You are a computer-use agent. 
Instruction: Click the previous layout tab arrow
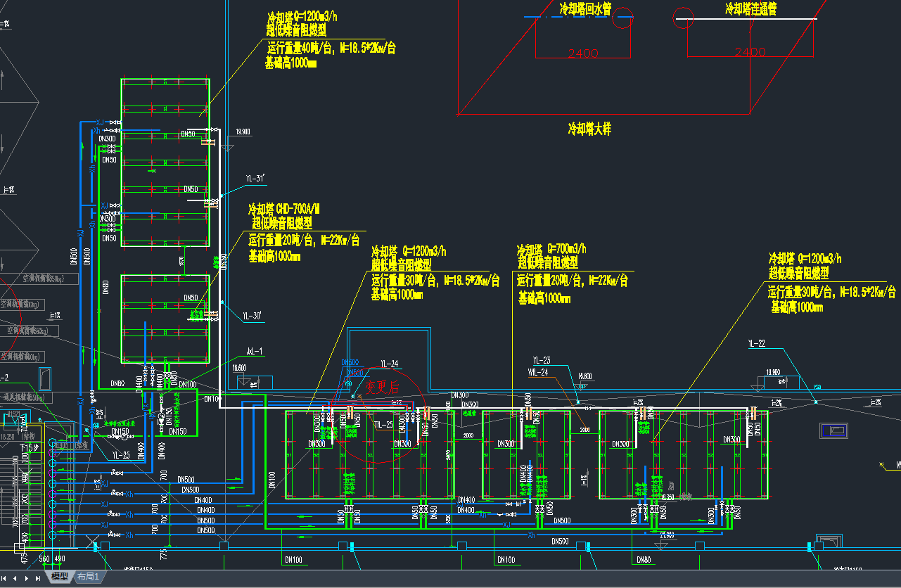click(x=16, y=578)
